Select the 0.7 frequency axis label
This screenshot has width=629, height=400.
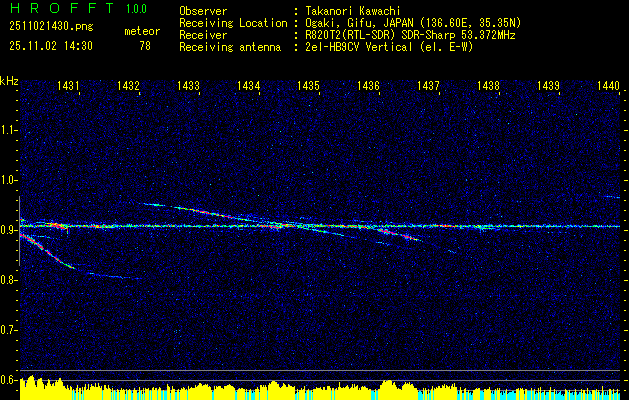[8, 329]
